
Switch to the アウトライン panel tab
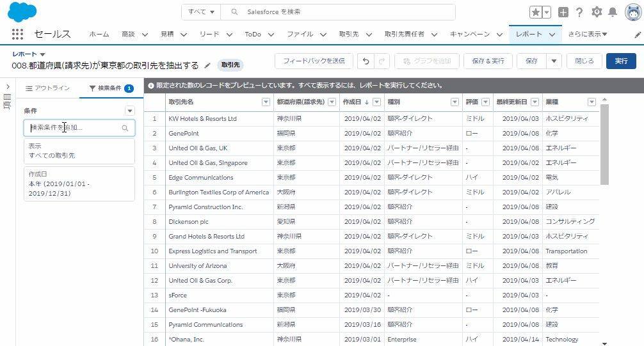point(47,88)
